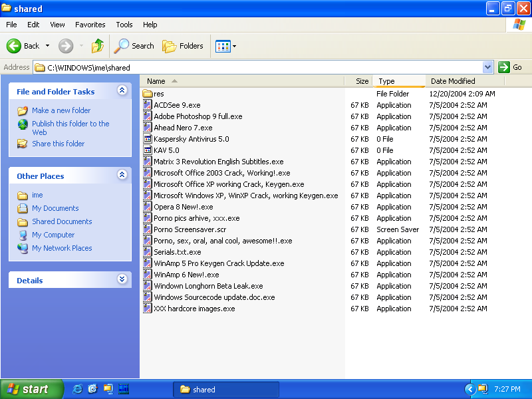Image resolution: width=532 pixels, height=399 pixels.
Task: Select Kaspersky Antivirus 5.0 file icon
Action: (x=147, y=139)
